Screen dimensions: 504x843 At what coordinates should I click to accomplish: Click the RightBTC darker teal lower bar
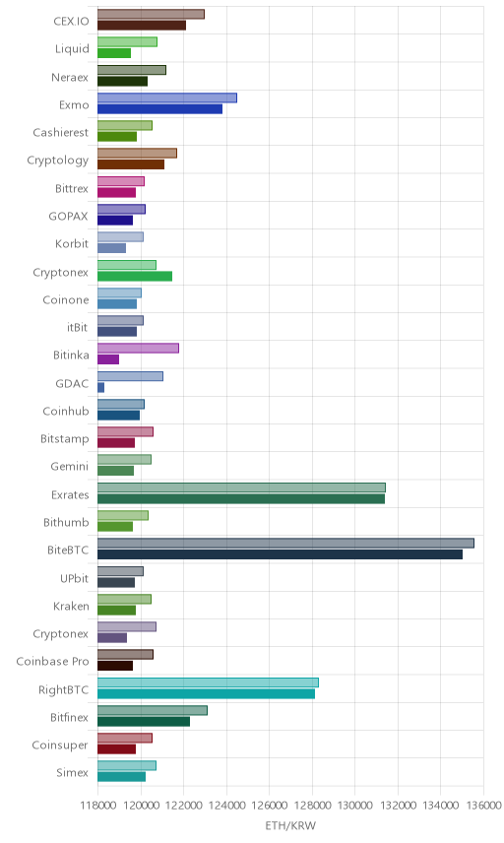207,693
